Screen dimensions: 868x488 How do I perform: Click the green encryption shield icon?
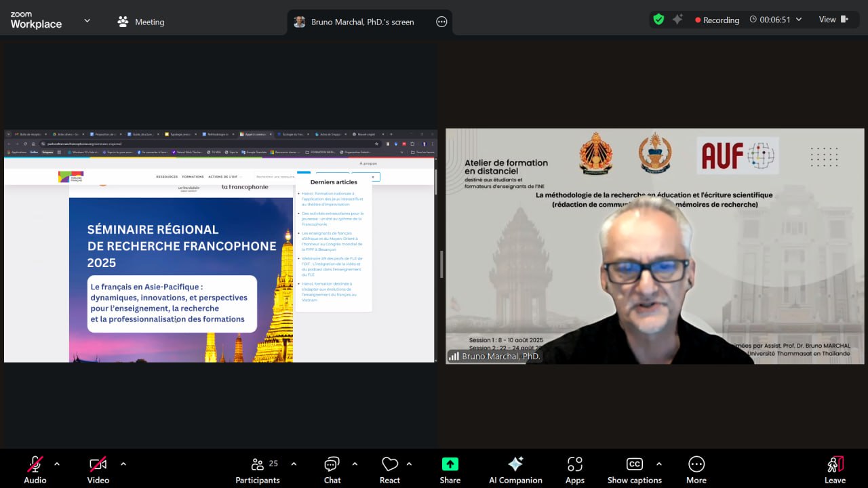tap(658, 20)
